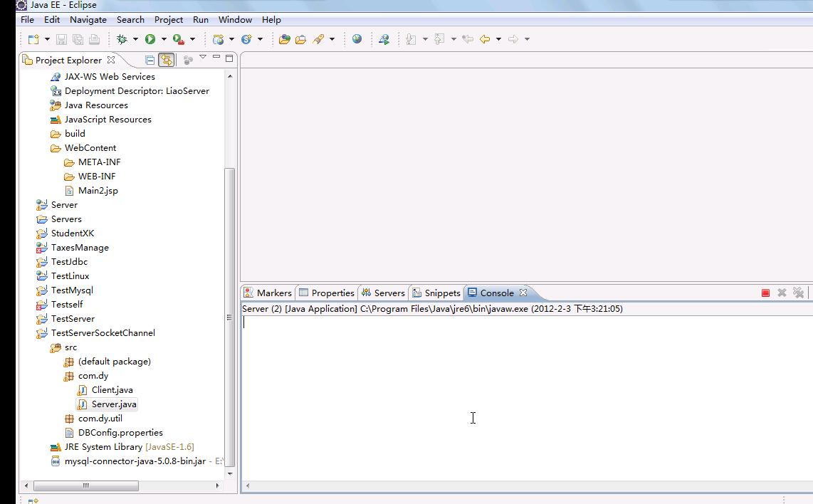Open the Debug configurations dropdown arrow

tap(135, 39)
